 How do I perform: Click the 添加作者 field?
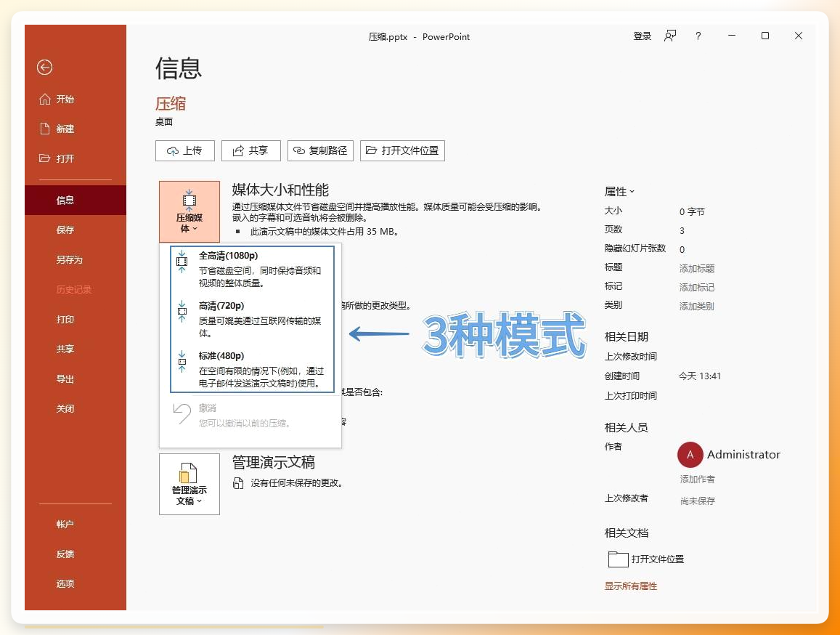698,479
